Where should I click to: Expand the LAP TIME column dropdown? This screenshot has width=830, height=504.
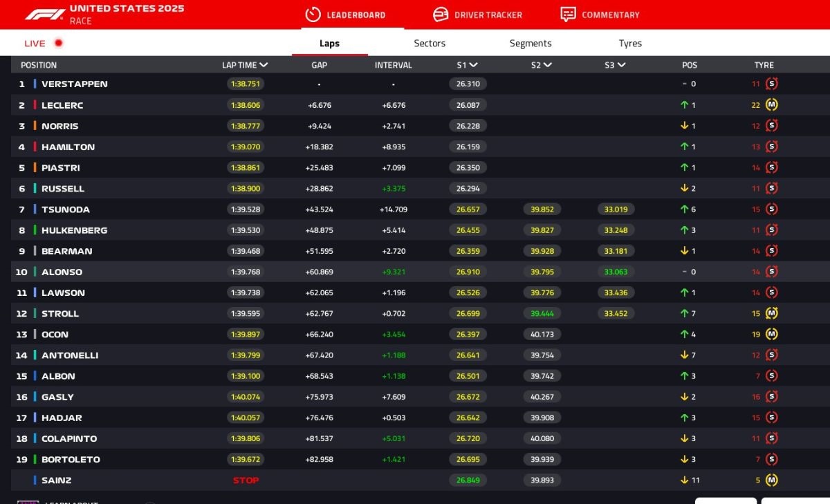pyautogui.click(x=264, y=65)
